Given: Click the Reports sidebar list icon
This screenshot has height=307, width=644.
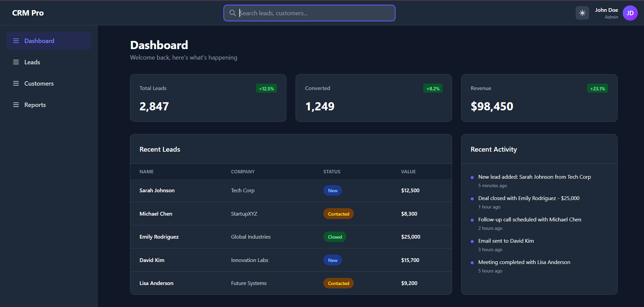Looking at the screenshot, I should pyautogui.click(x=16, y=105).
